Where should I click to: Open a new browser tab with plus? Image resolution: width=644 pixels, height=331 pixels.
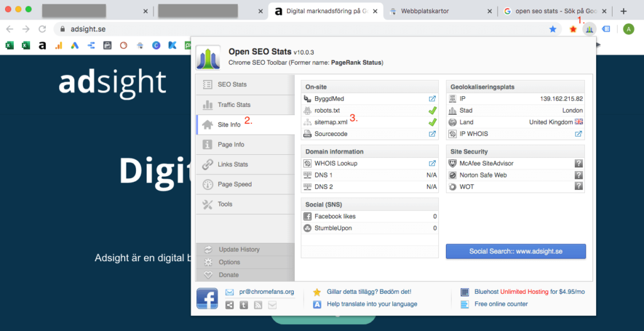[623, 11]
